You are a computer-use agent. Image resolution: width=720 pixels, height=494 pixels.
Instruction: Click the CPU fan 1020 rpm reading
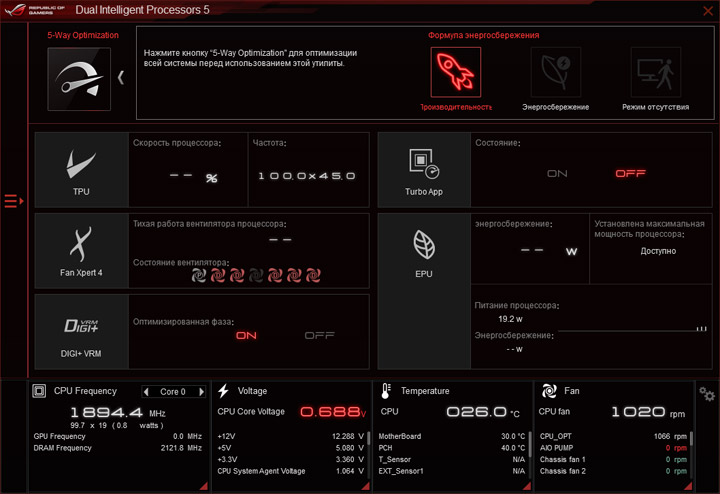click(648, 412)
